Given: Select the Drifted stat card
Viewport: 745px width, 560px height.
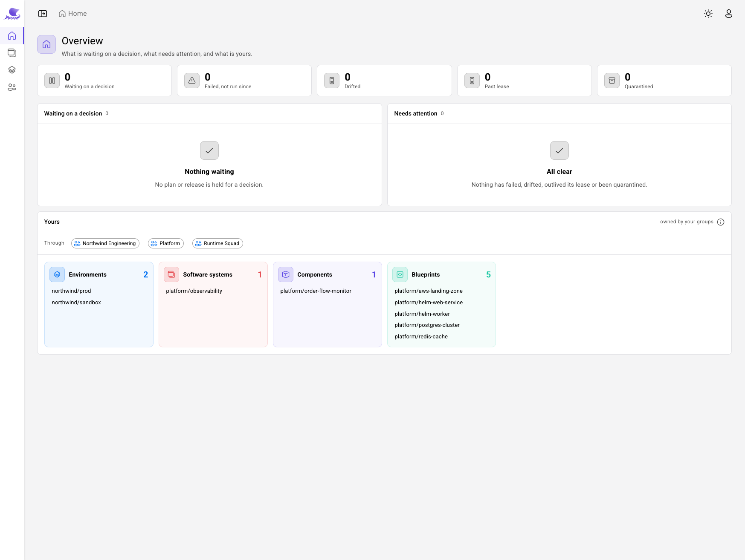Looking at the screenshot, I should click(384, 81).
